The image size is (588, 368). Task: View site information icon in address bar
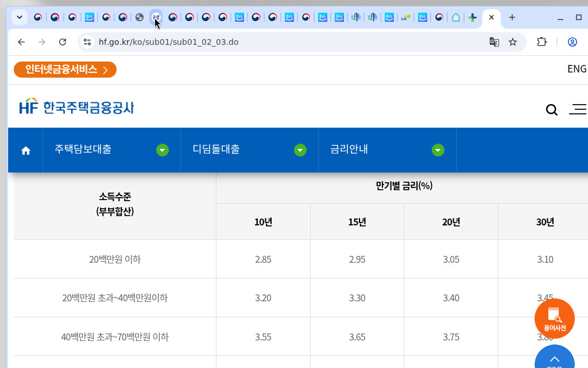pos(87,42)
